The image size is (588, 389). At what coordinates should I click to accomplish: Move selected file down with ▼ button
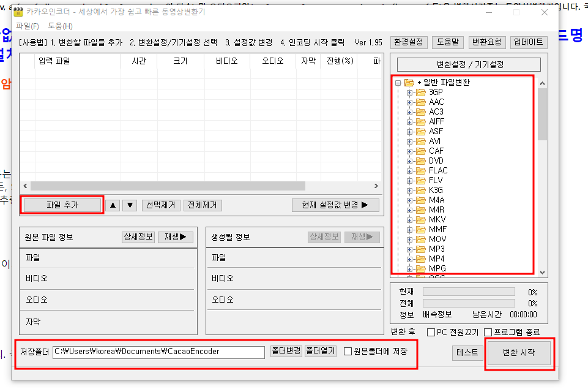tap(130, 205)
